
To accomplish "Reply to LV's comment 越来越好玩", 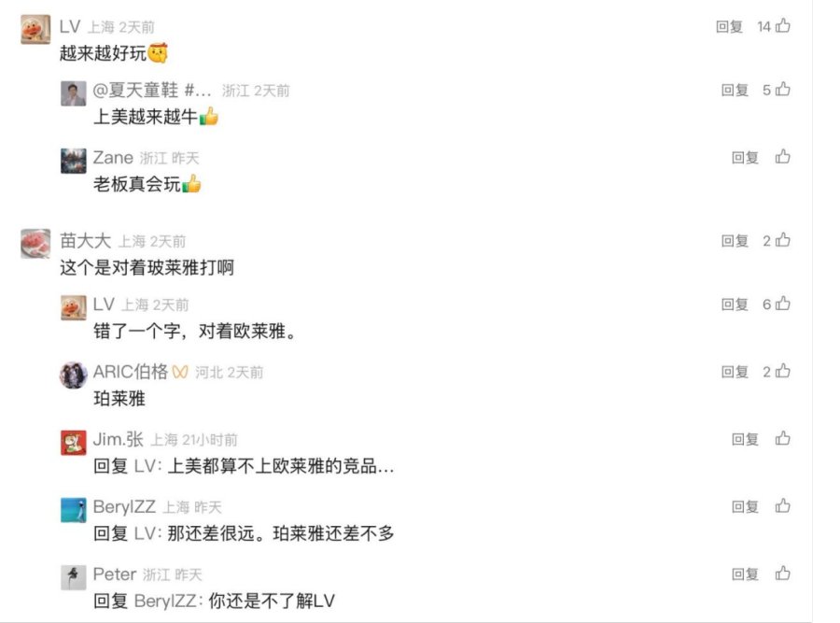I will point(729,26).
